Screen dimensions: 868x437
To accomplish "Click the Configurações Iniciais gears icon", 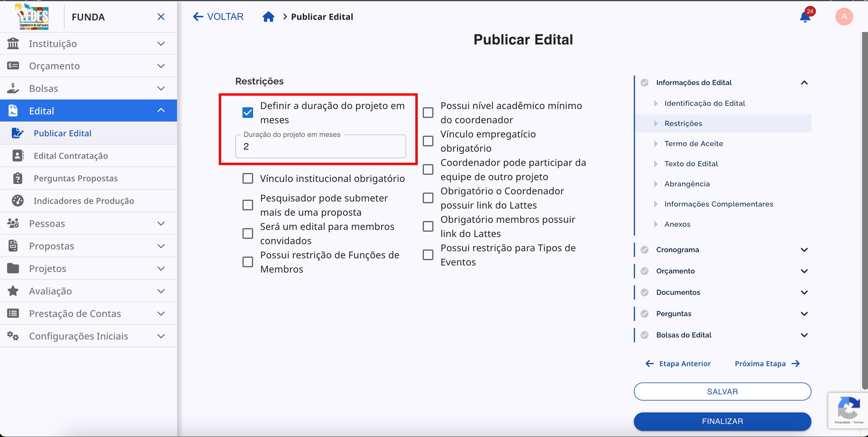I will [13, 336].
